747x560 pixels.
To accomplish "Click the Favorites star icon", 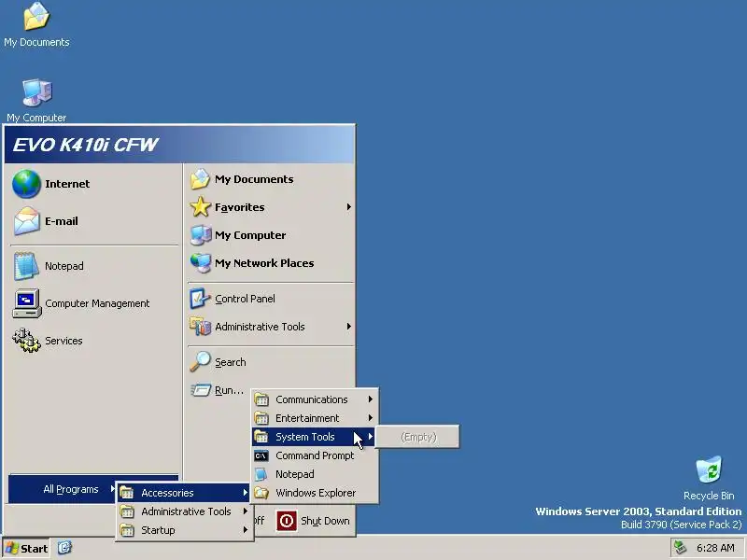I will (200, 207).
